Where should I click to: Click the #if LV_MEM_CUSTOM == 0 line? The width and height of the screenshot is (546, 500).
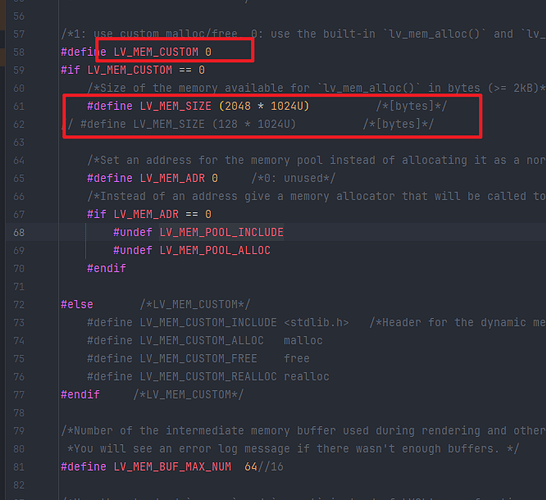133,70
